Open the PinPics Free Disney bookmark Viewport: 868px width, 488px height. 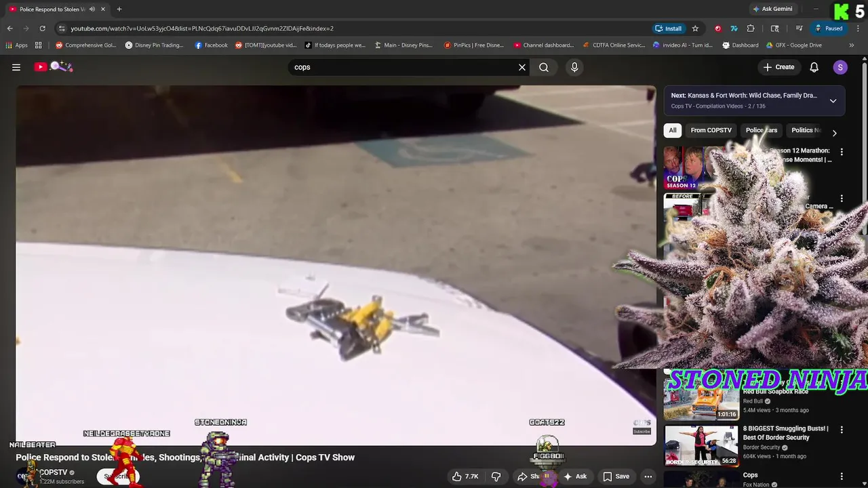(x=474, y=45)
